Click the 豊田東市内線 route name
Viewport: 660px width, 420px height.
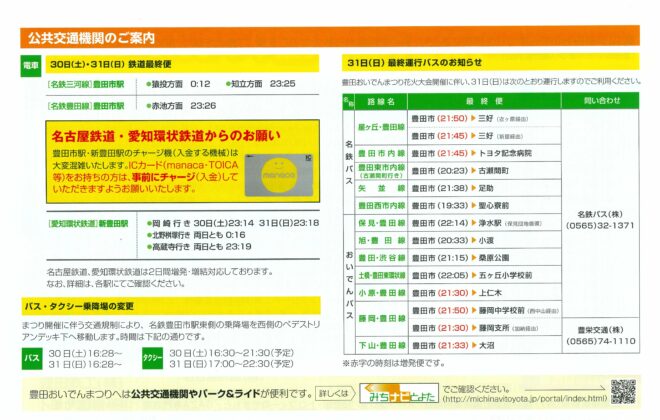(381, 167)
